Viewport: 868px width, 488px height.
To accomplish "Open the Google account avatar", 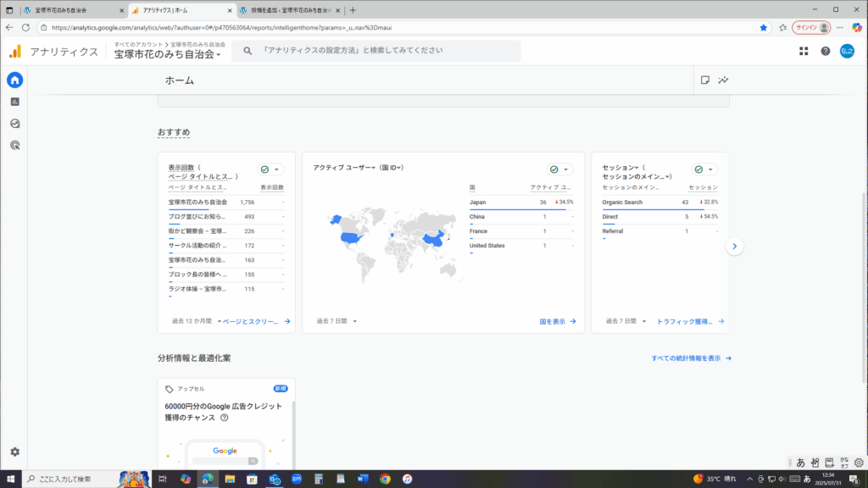I will click(847, 51).
